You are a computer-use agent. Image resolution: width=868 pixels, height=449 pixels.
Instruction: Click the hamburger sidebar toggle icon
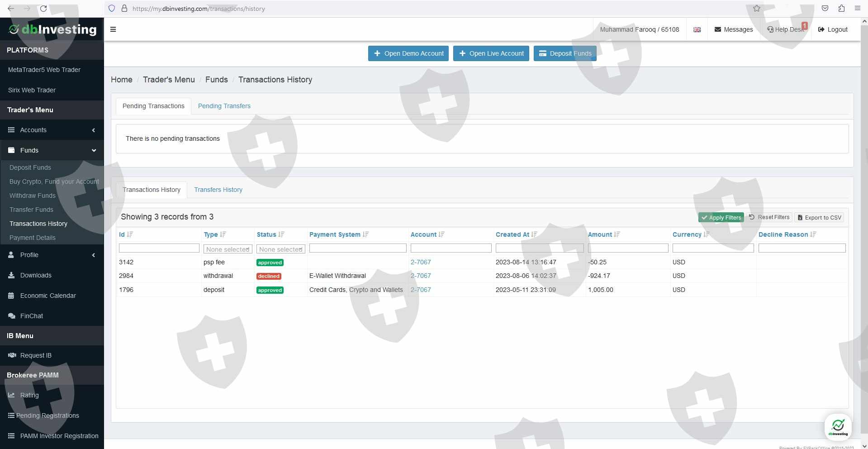point(113,29)
